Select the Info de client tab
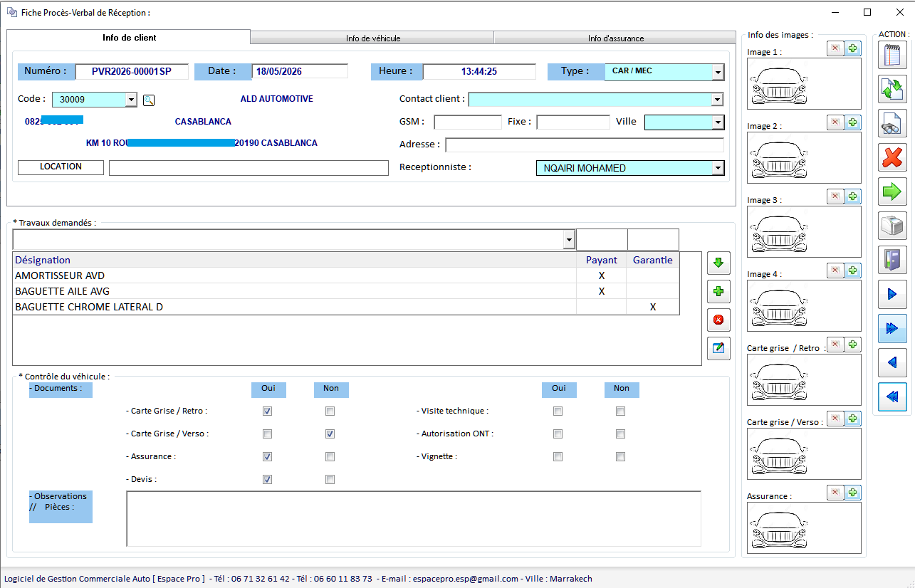 pos(129,38)
